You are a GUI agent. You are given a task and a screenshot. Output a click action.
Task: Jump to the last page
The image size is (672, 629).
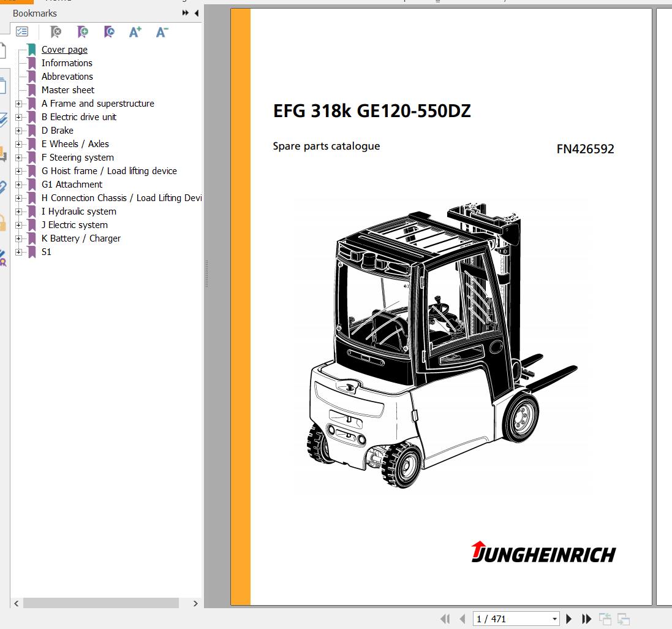(x=587, y=619)
